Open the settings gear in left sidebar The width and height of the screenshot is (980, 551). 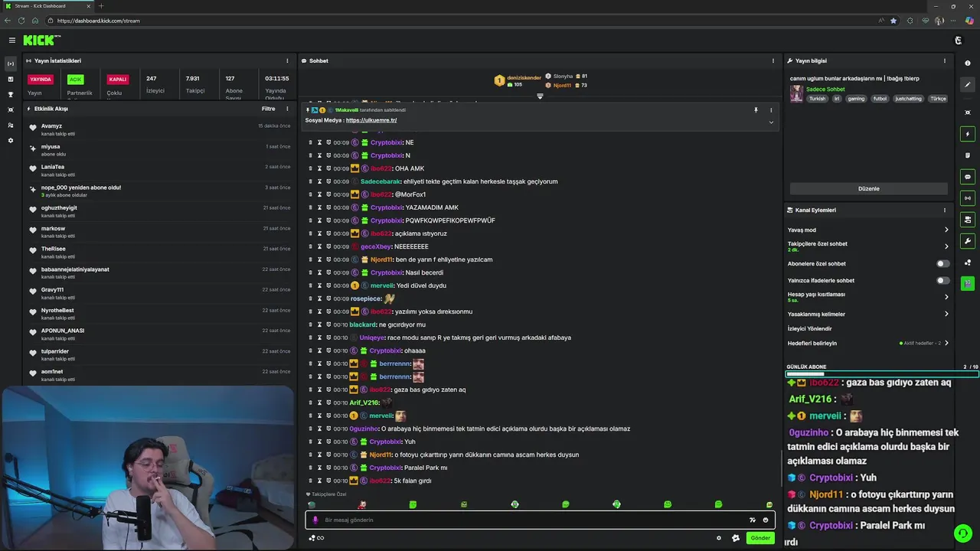(x=11, y=141)
